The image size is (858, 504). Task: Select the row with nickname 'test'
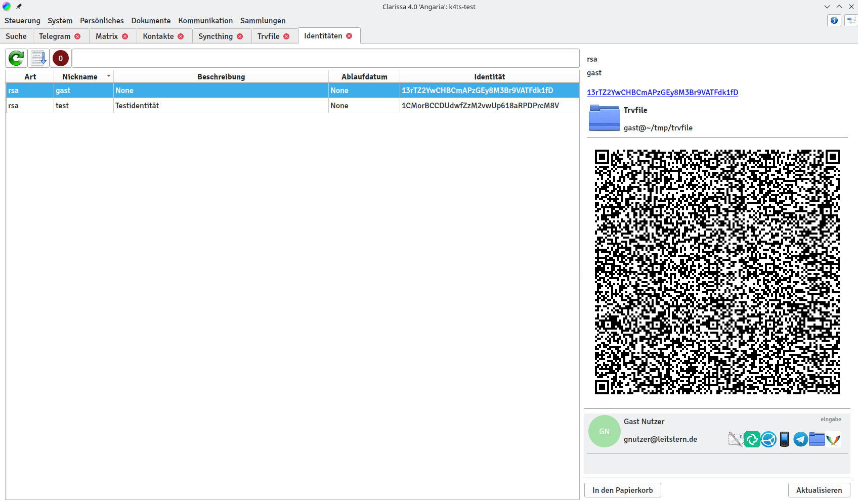tap(292, 106)
